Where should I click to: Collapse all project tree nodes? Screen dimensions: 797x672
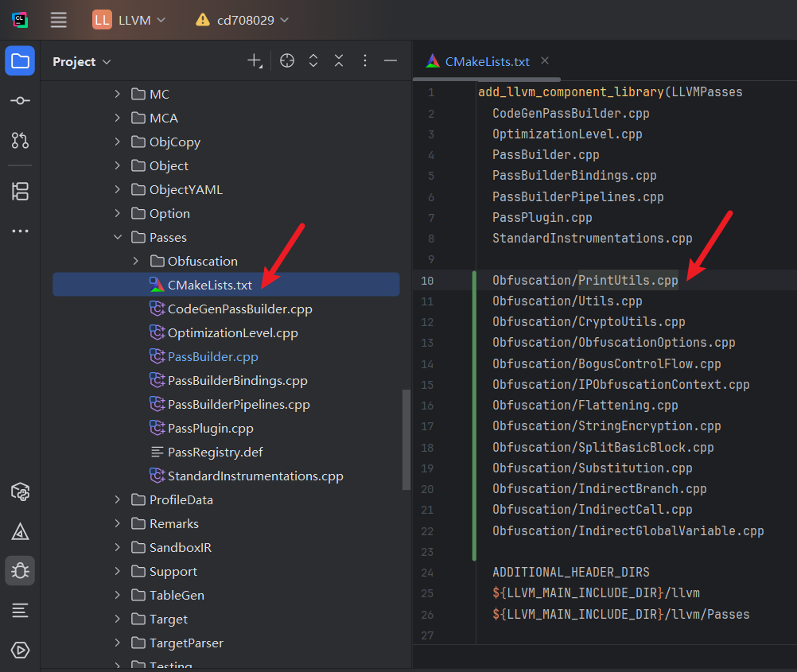339,61
